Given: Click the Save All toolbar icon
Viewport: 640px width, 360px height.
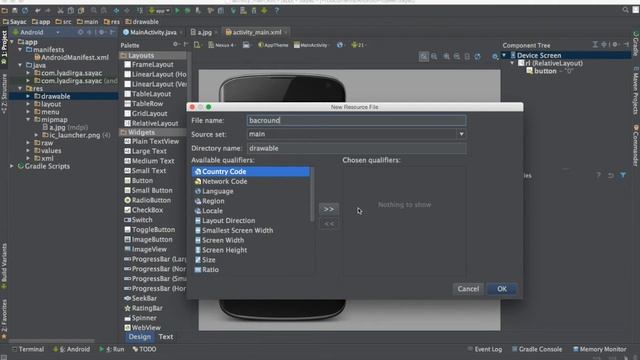Looking at the screenshot, I should coord(15,11).
